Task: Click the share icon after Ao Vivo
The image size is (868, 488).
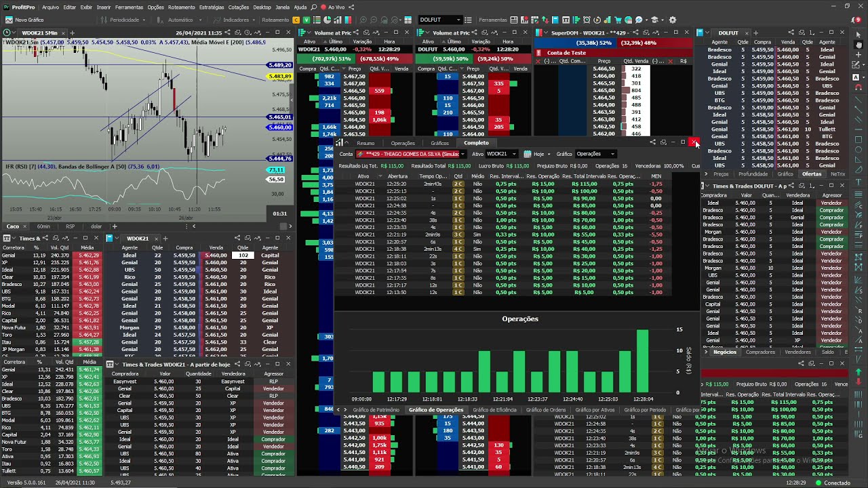Action: coord(351,7)
